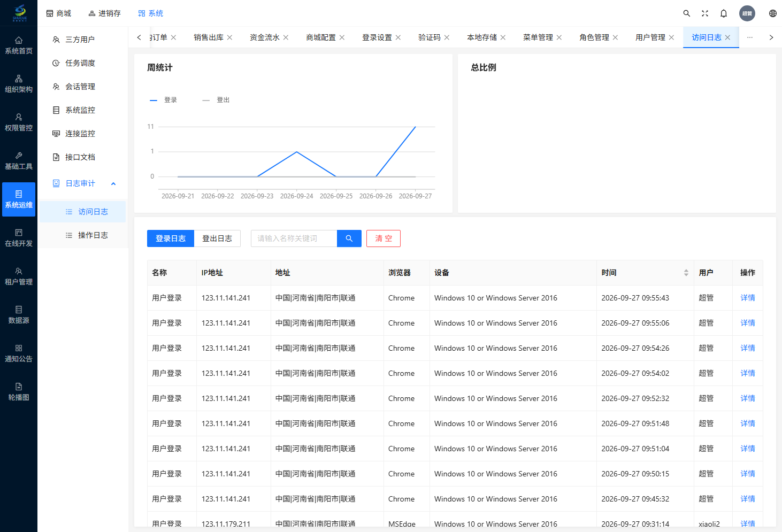Open the search icon in top bar
Image resolution: width=782 pixels, height=532 pixels.
tap(687, 13)
